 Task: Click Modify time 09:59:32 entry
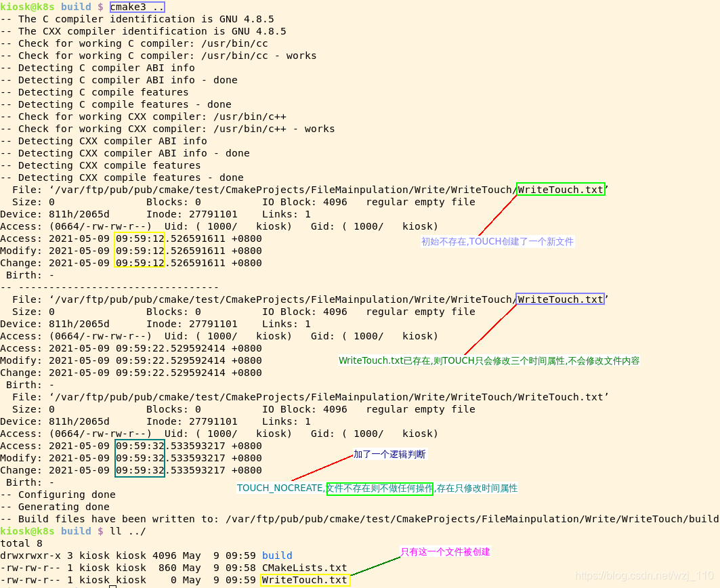tap(131, 458)
